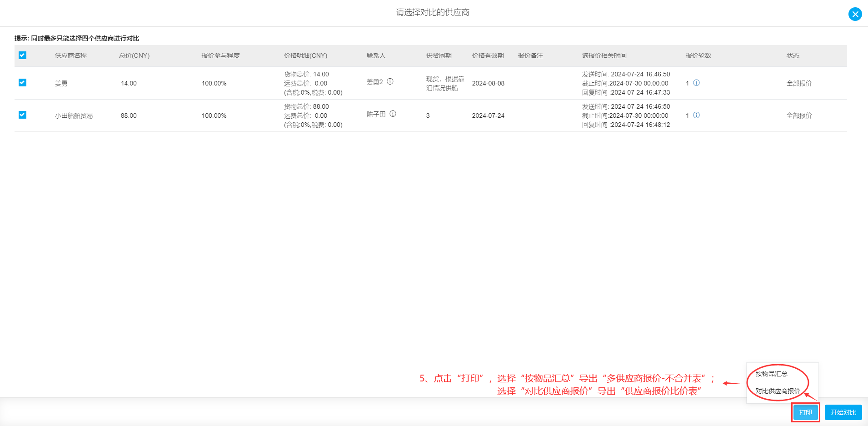Click total price 14.00 in 总价 column
The width and height of the screenshot is (868, 426).
129,83
